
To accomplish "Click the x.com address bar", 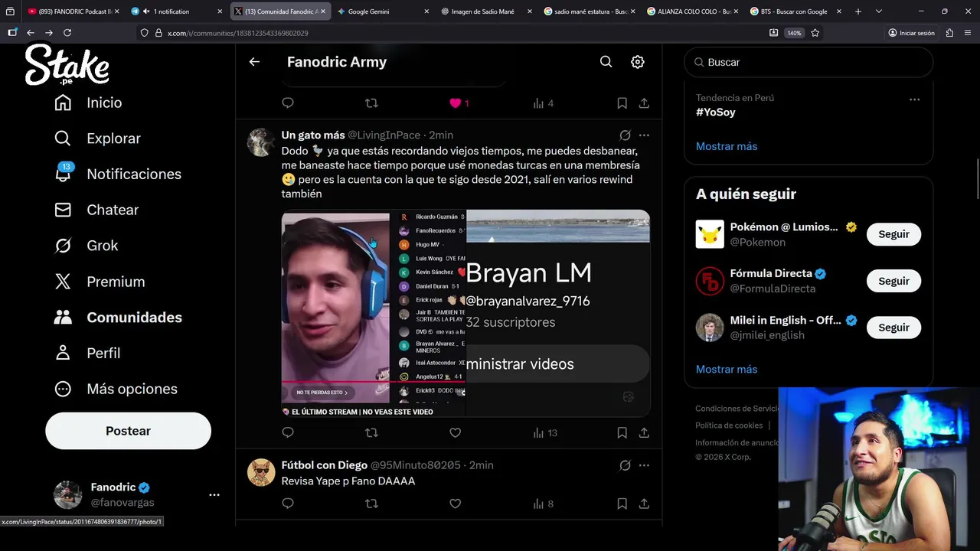I will 452,33.
